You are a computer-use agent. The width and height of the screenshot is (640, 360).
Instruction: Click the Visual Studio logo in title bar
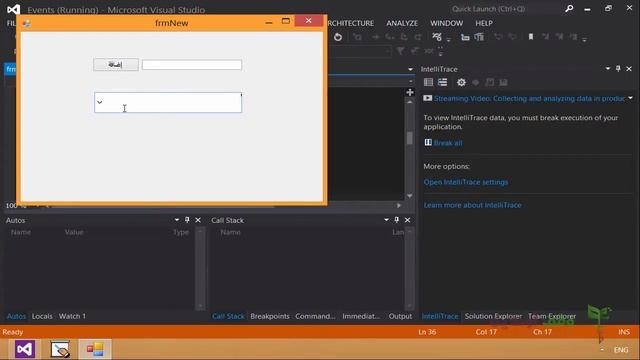coord(13,9)
